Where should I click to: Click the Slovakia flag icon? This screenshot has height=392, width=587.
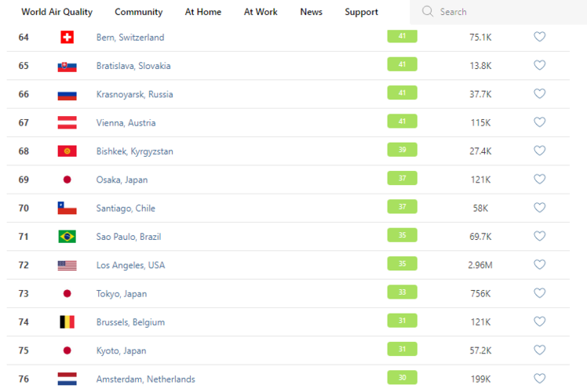pos(67,66)
